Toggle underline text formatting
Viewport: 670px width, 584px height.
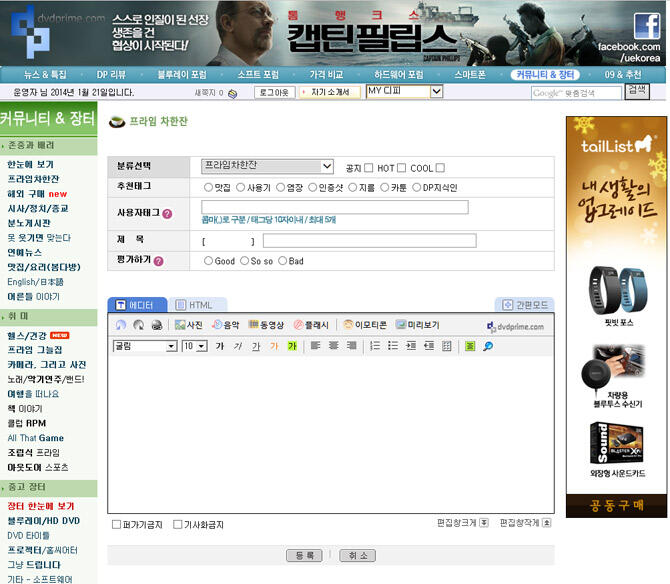tap(256, 346)
